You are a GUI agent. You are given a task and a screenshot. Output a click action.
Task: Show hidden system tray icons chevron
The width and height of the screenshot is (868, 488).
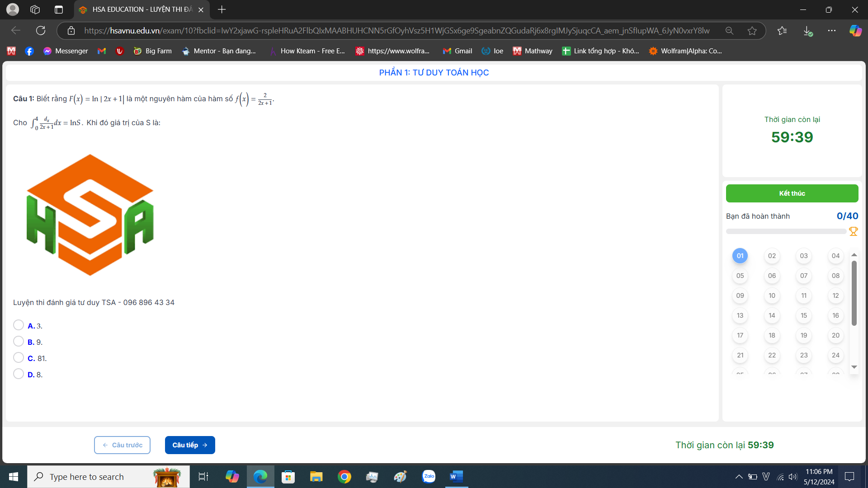click(739, 477)
